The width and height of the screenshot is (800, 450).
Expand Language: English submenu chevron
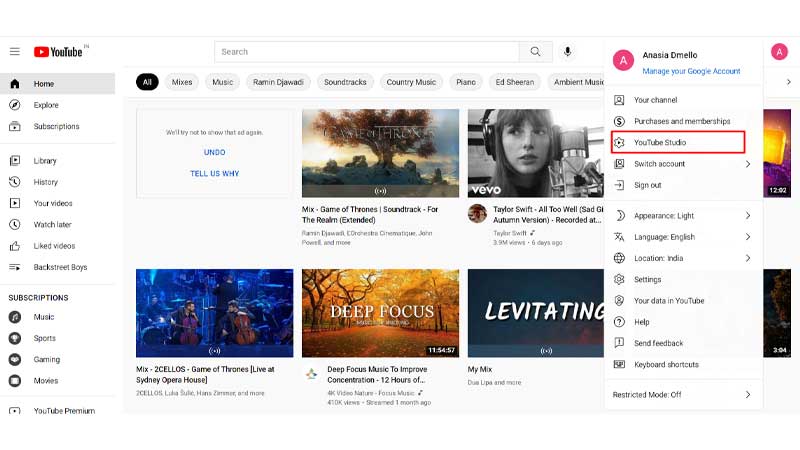[x=747, y=237]
